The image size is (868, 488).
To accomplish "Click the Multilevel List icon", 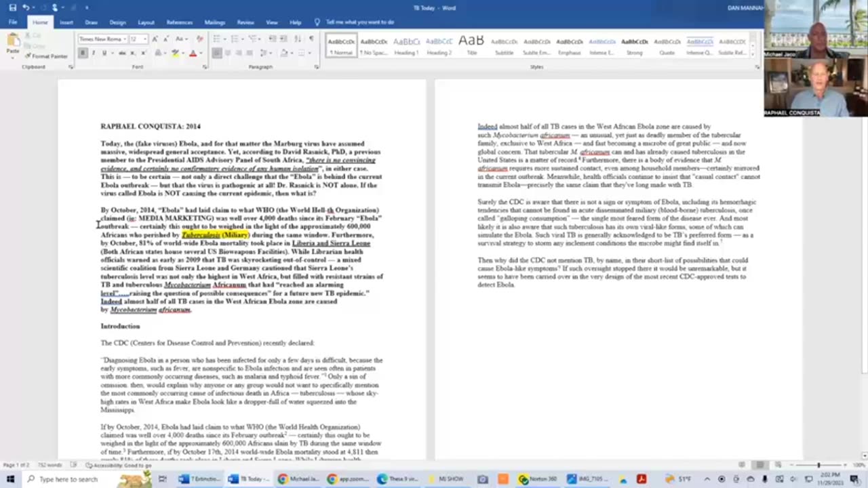I will pyautogui.click(x=252, y=39).
